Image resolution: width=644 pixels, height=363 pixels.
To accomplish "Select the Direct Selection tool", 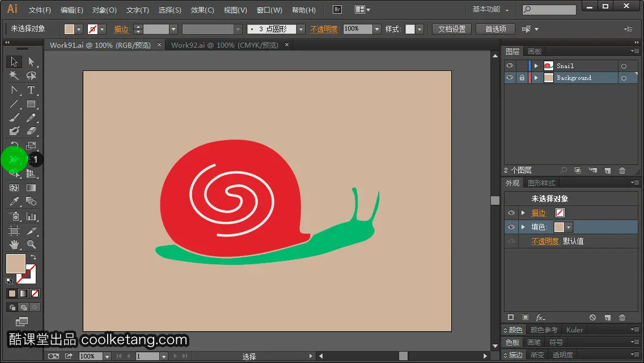I will (31, 62).
